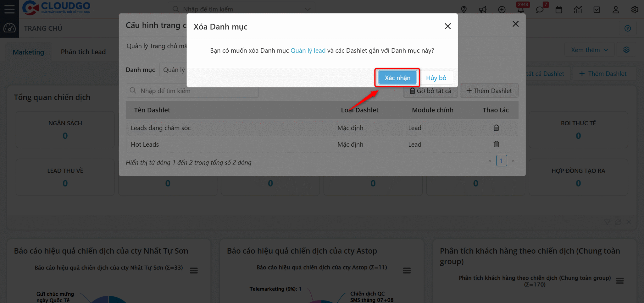Delete the Hot Leads dashlet
The image size is (644, 303).
click(496, 144)
